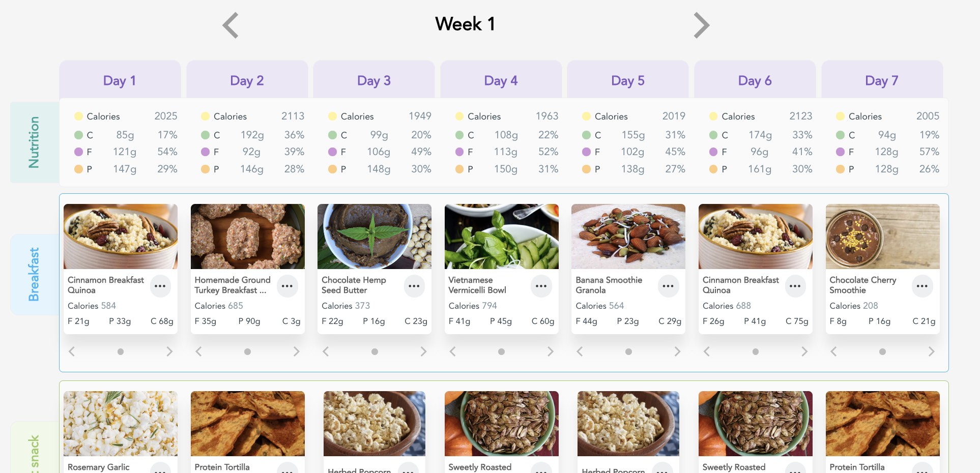The width and height of the screenshot is (980, 473).
Task: Navigate to the next week
Action: coord(701,24)
